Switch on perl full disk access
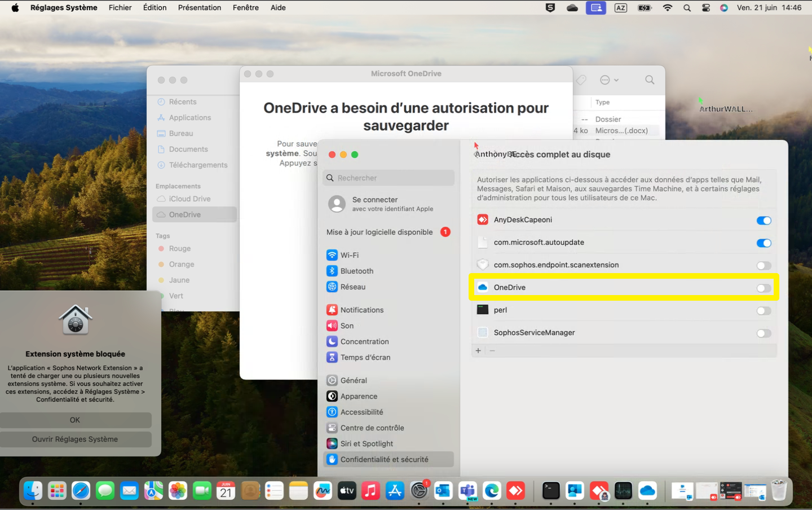 tap(764, 311)
